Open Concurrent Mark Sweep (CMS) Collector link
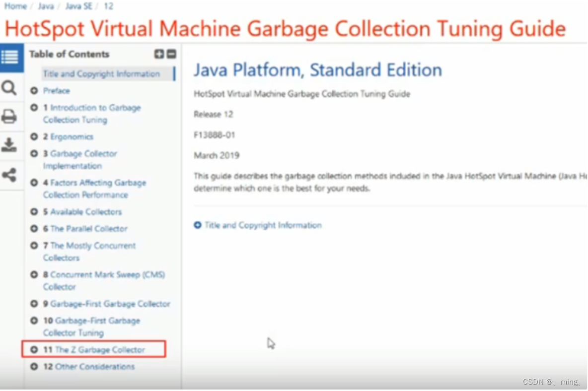The width and height of the screenshot is (588, 391). coord(104,280)
